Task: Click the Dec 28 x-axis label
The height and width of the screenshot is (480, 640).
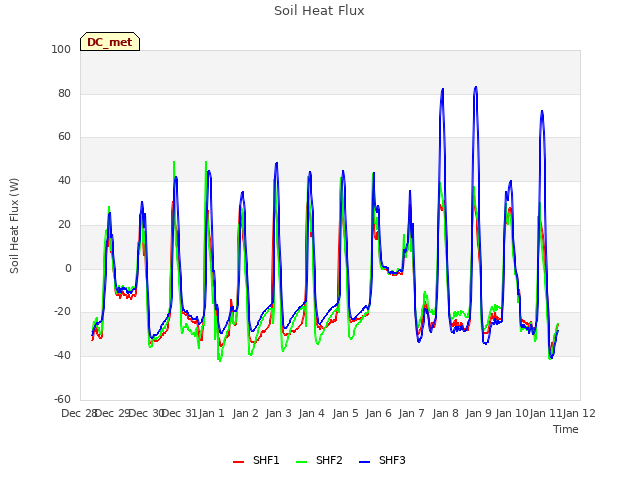Action: tap(79, 413)
